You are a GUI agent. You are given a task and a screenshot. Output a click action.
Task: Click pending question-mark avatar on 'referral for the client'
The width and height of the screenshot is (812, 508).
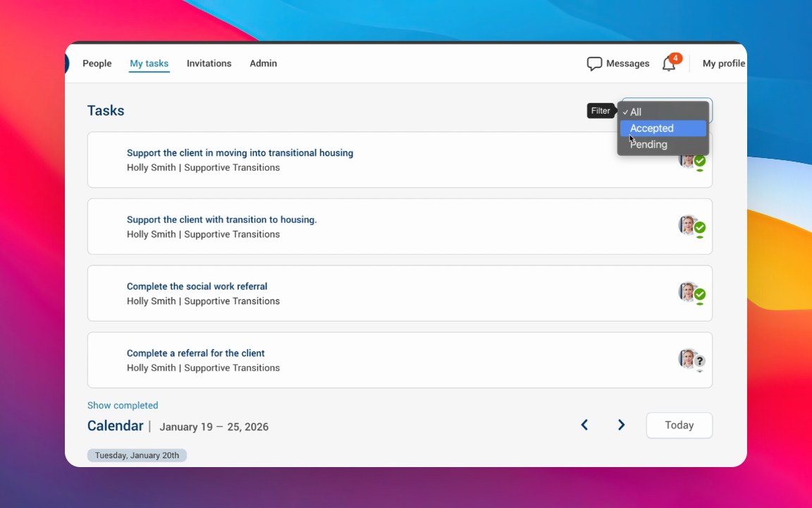692,360
